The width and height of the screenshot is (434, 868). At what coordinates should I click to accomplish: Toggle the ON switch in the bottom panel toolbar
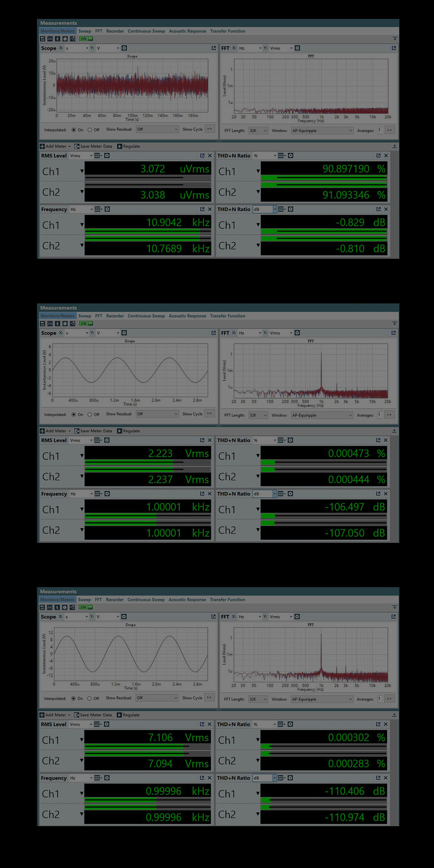[x=86, y=607]
